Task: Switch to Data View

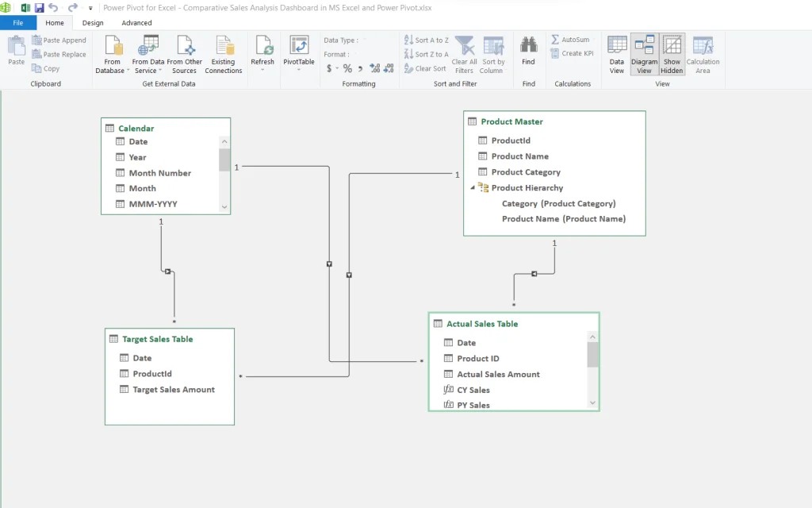Action: pyautogui.click(x=617, y=55)
